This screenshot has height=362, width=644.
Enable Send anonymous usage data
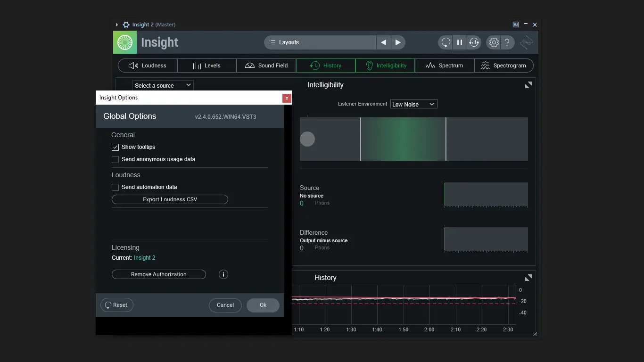pos(115,159)
